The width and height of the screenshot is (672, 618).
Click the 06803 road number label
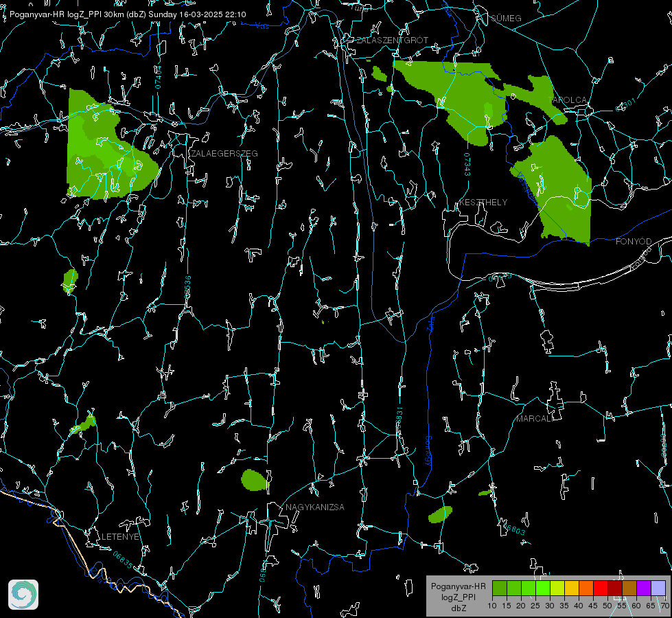point(514,529)
